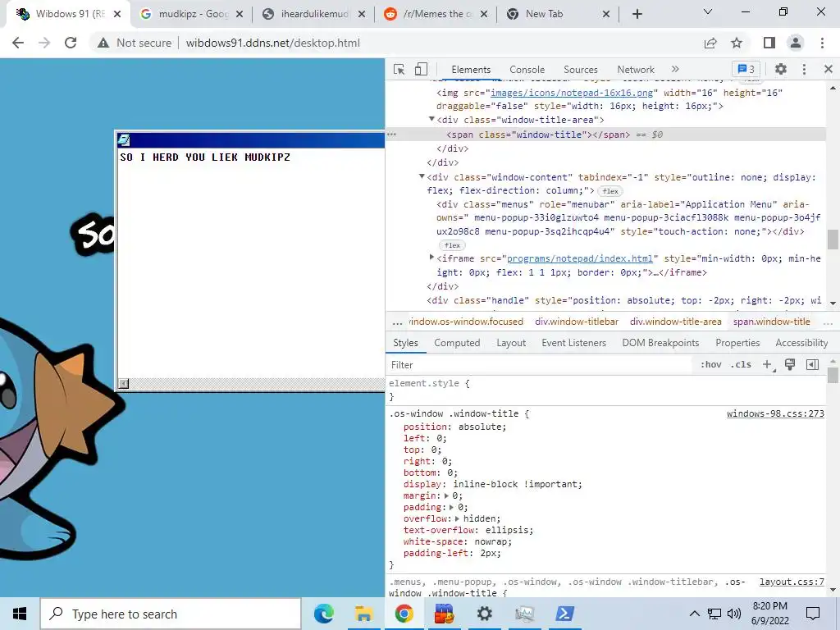Open a new tab plus button
The width and height of the screenshot is (840, 630).
point(637,14)
